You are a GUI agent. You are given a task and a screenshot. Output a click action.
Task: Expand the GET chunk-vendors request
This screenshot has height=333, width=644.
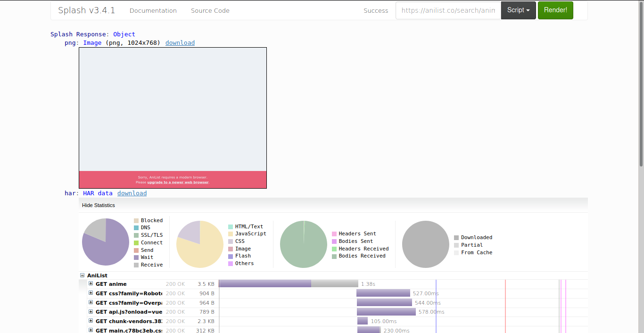coord(91,321)
